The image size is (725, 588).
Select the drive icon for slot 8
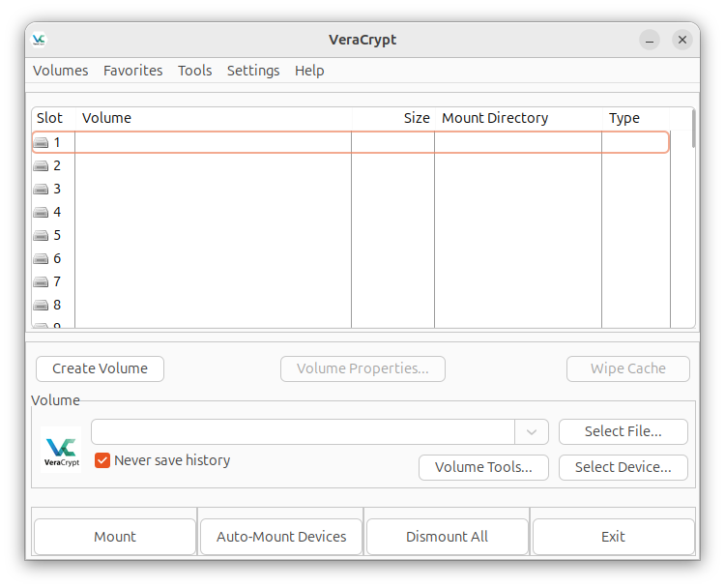(x=41, y=306)
